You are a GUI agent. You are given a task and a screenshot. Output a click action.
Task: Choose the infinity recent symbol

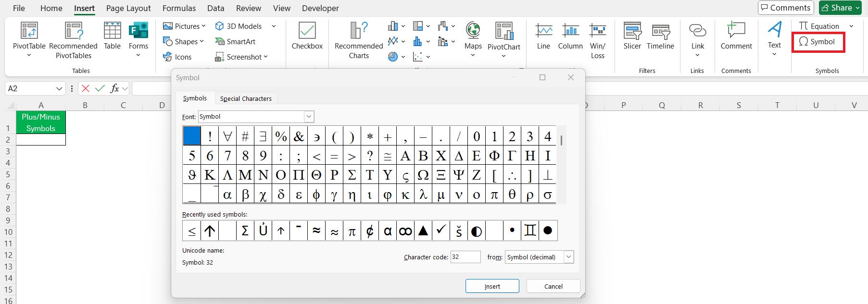coord(405,231)
